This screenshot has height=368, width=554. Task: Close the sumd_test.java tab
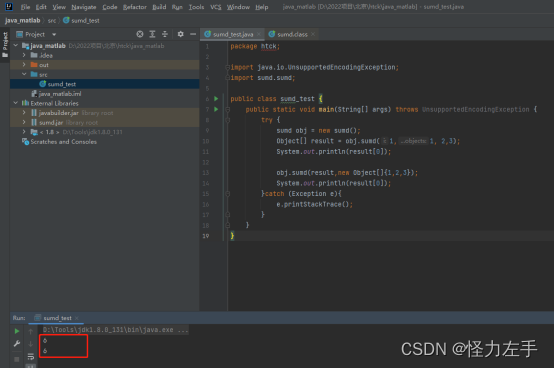[259, 34]
